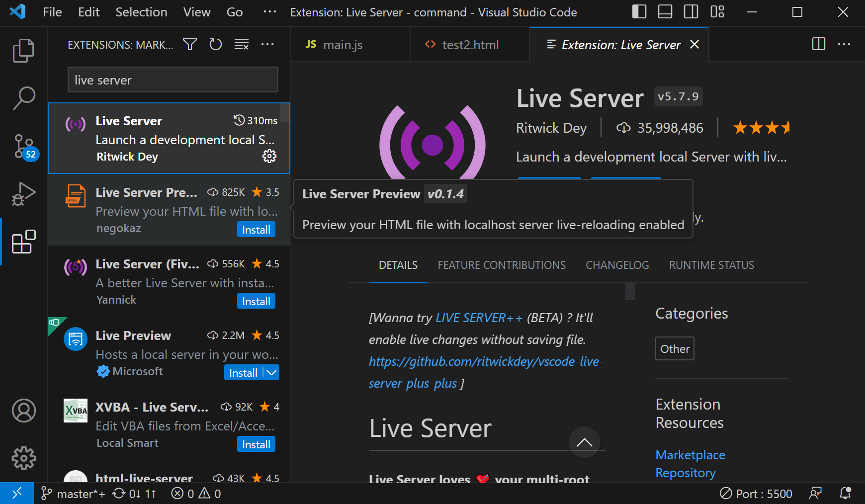Refresh the extensions list

pos(216,45)
